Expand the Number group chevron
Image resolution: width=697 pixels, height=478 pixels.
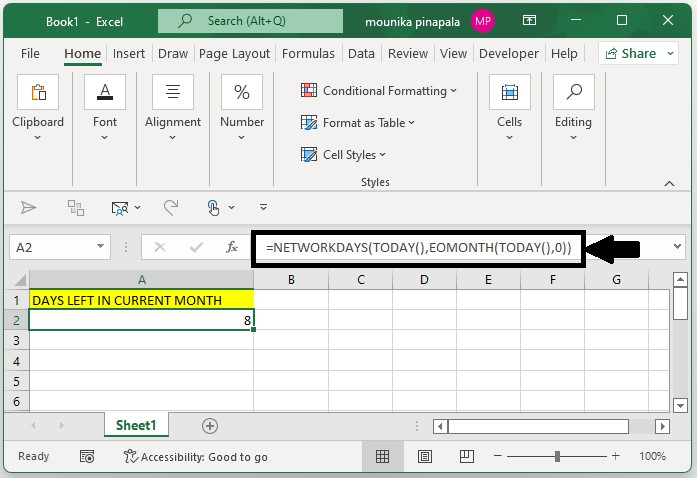pos(241,138)
